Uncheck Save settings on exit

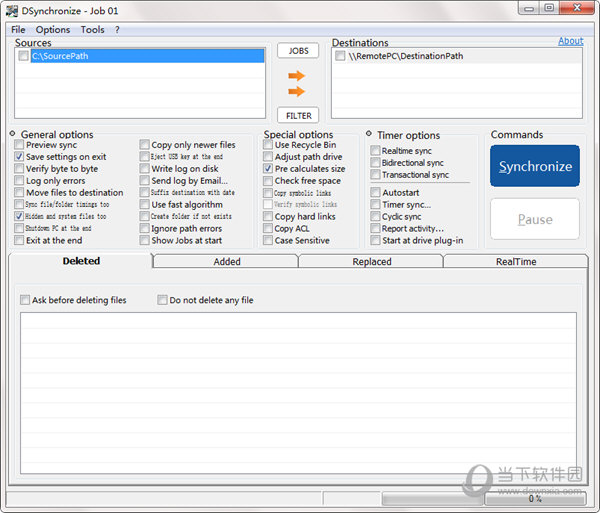pos(19,156)
